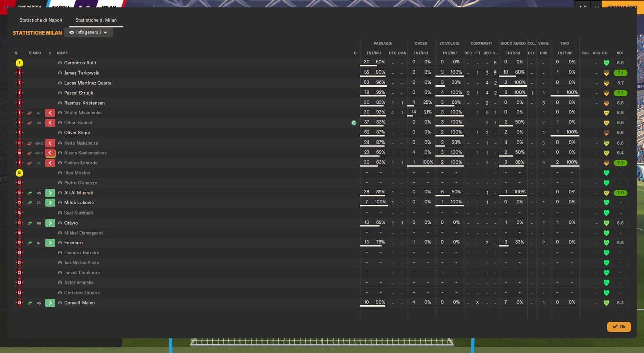Screen dimensions: 644x353
Task: Click Alexis Saelemaekers' 6.4 rating value
Action: pos(620,153)
